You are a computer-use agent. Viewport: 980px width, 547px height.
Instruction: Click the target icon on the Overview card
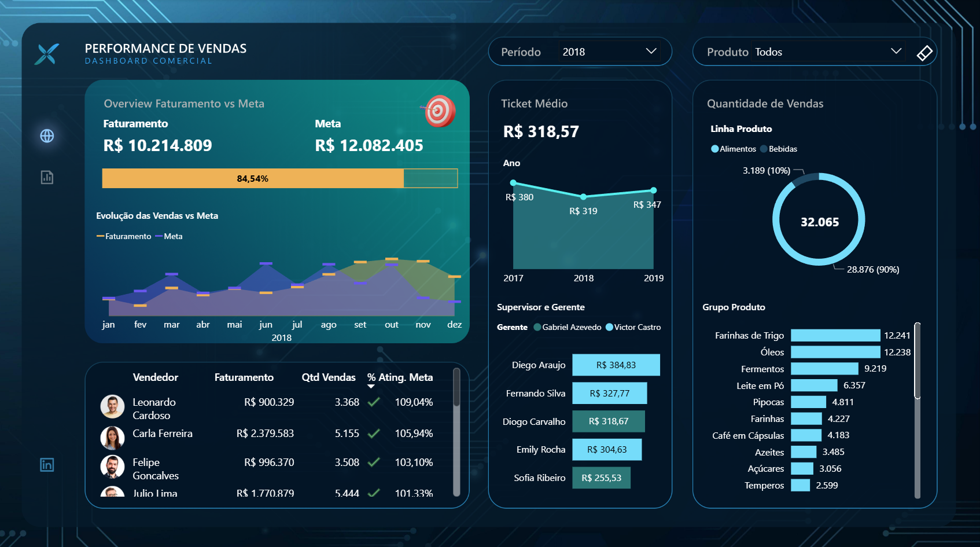pyautogui.click(x=440, y=112)
